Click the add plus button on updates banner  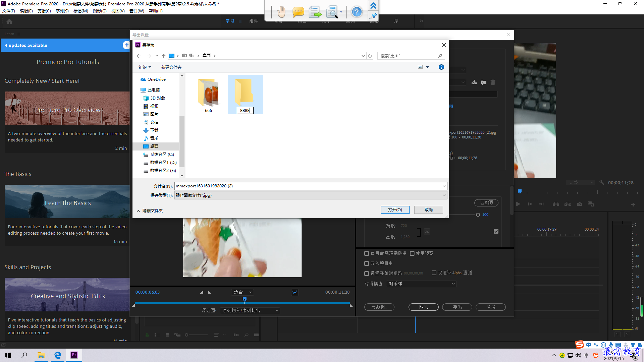tap(126, 45)
